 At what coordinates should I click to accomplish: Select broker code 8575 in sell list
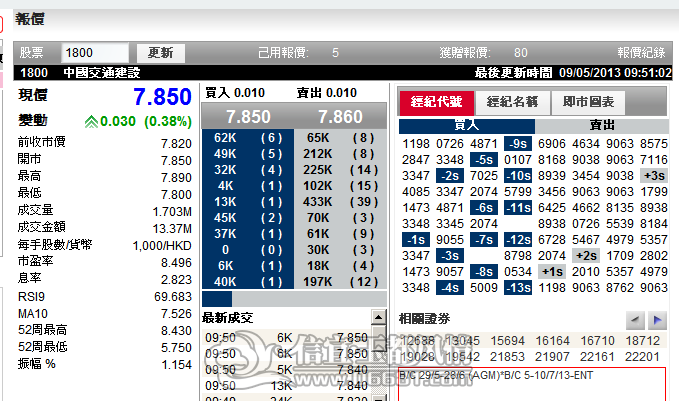(654, 144)
